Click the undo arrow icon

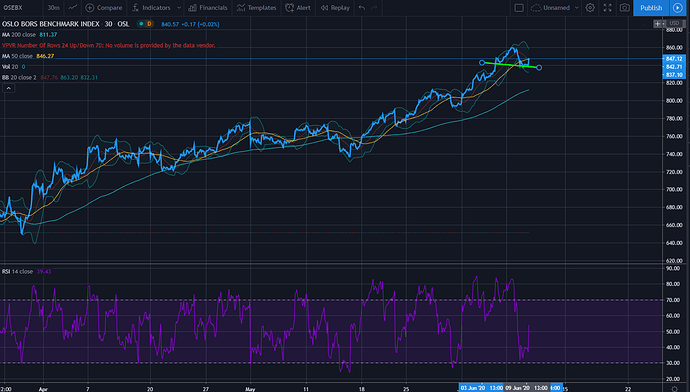(x=362, y=7)
